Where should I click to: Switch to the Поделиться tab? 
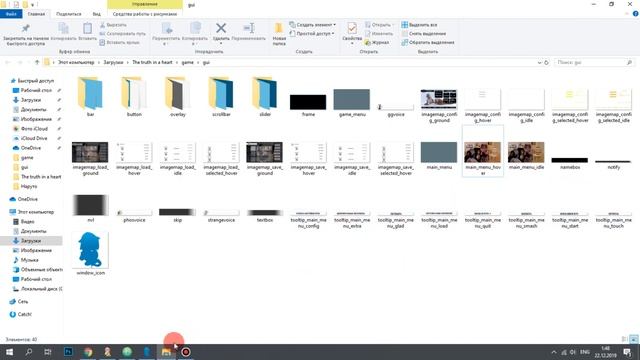pos(69,14)
